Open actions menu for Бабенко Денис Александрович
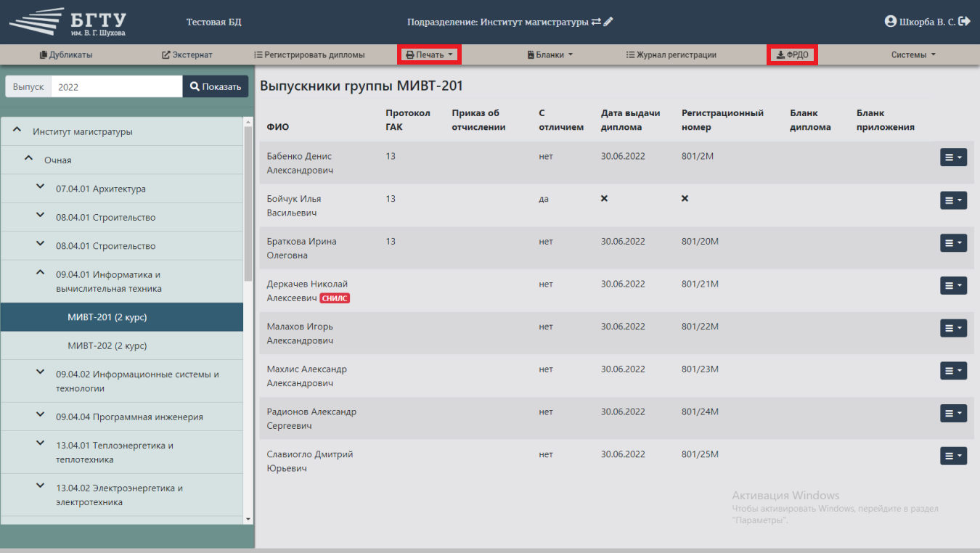 [953, 157]
